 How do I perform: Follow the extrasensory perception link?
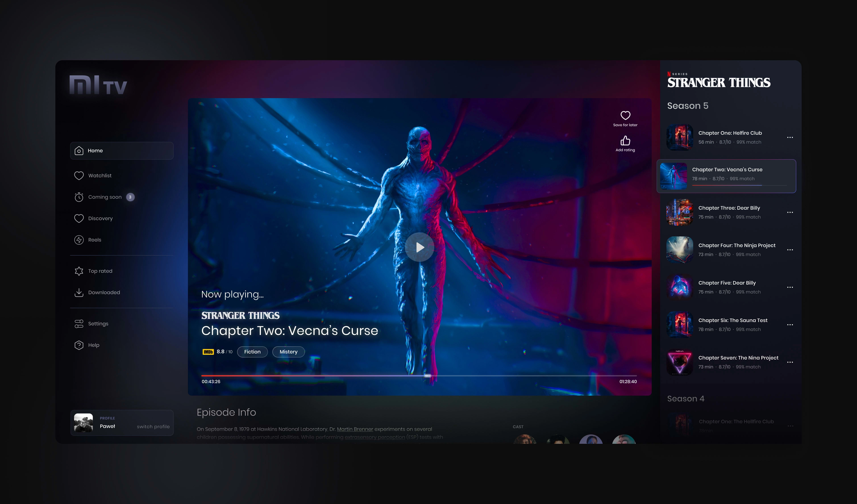pyautogui.click(x=375, y=437)
